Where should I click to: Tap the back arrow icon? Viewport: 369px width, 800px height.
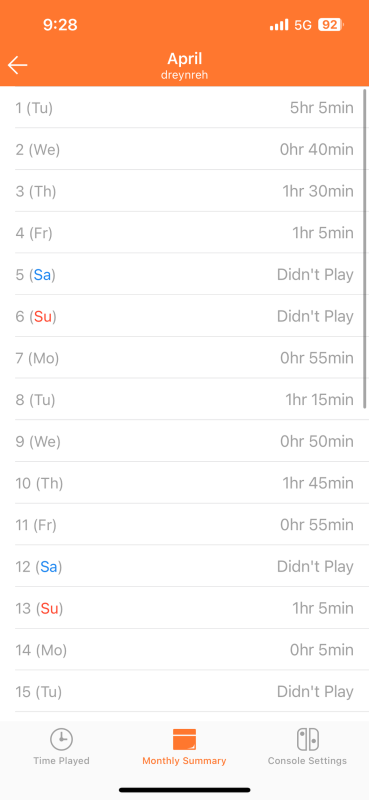(17, 65)
